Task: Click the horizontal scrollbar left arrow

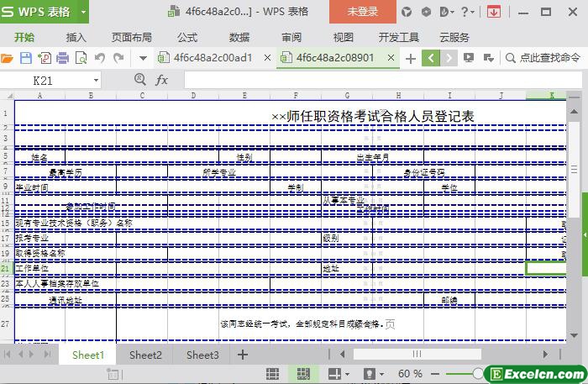Action: point(342,354)
